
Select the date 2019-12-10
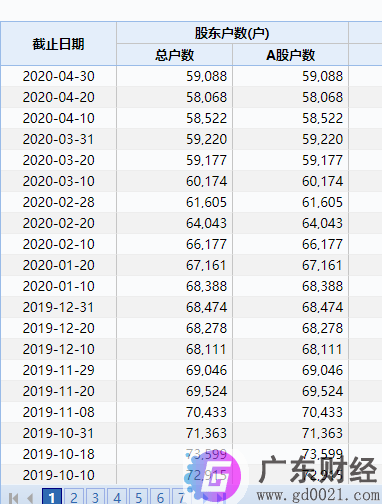(x=59, y=349)
